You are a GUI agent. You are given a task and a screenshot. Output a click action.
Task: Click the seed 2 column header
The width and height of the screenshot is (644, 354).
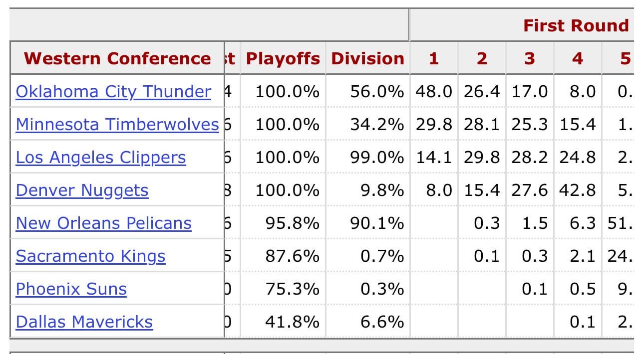coord(482,58)
